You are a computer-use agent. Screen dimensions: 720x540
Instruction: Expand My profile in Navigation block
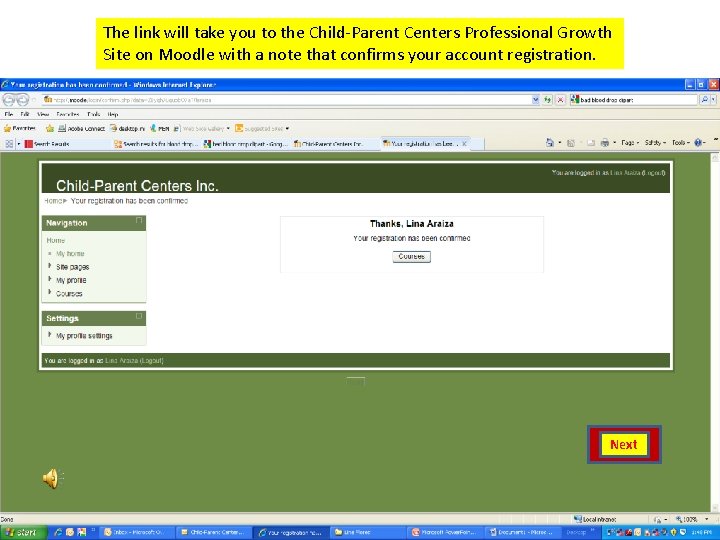[50, 280]
